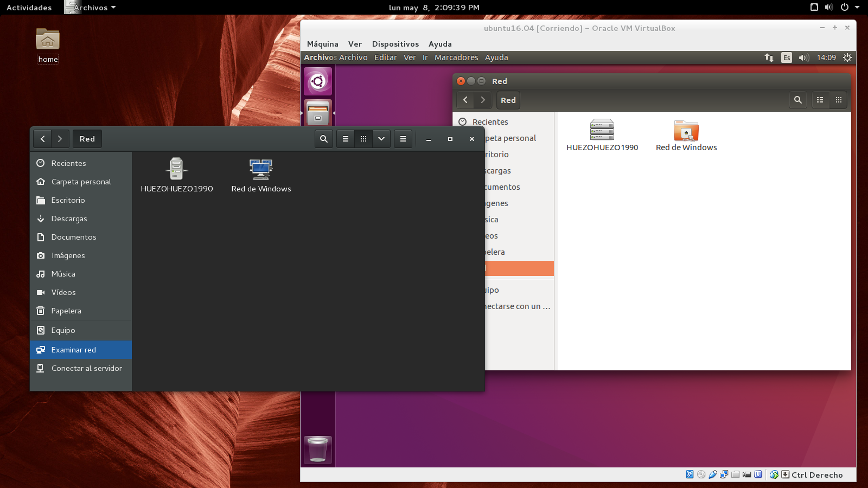Image resolution: width=868 pixels, height=488 pixels.
Task: Select HUEZOHUEZO1990 server in dark Files window
Action: (177, 175)
